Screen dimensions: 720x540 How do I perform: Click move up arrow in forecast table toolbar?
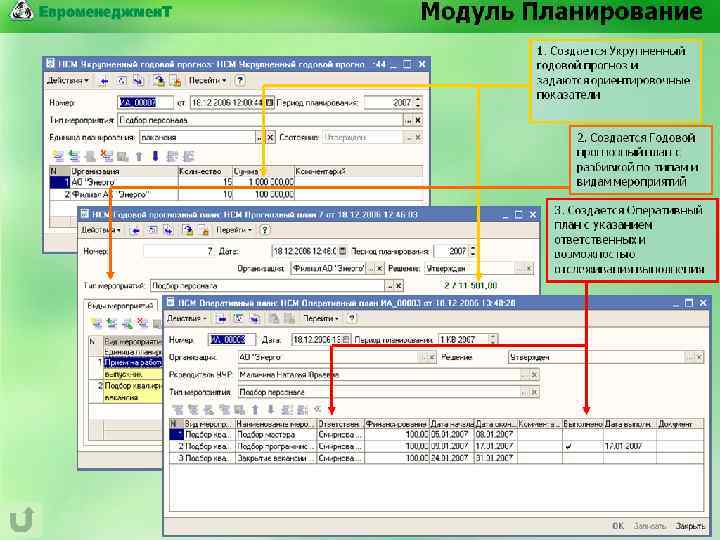pyautogui.click(x=139, y=156)
